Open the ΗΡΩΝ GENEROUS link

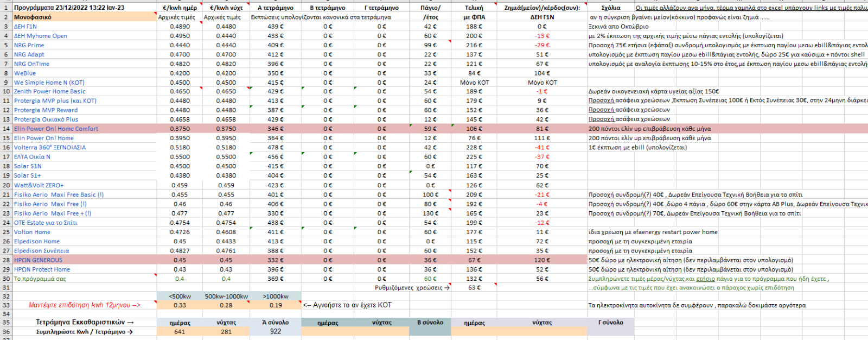click(x=38, y=260)
